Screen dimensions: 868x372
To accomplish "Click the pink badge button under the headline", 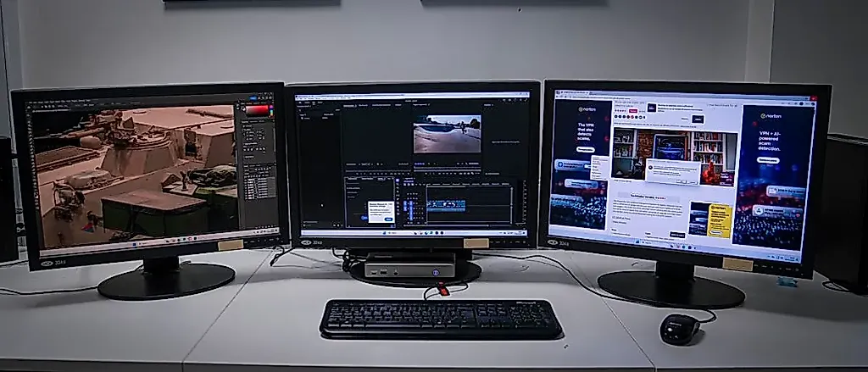I will (x=633, y=111).
